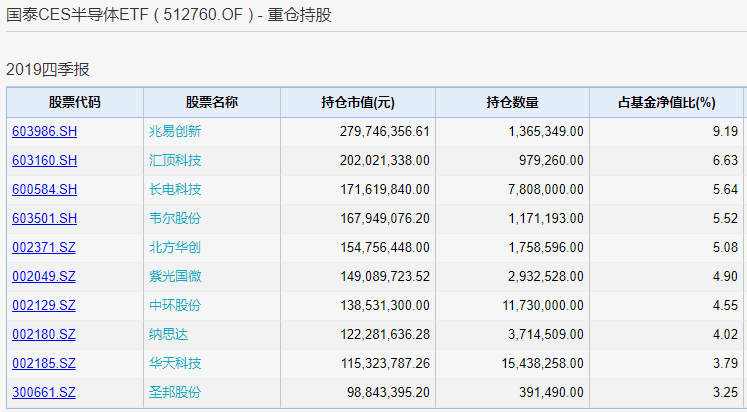This screenshot has width=747, height=412.
Task: Click stock name 北方华创
Action: [x=175, y=248]
